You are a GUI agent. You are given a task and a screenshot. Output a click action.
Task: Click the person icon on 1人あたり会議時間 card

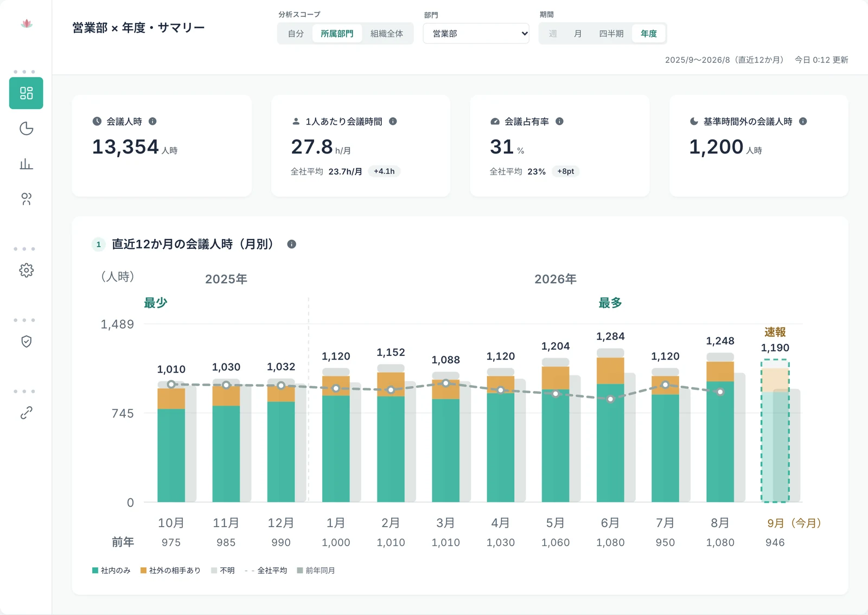click(296, 121)
